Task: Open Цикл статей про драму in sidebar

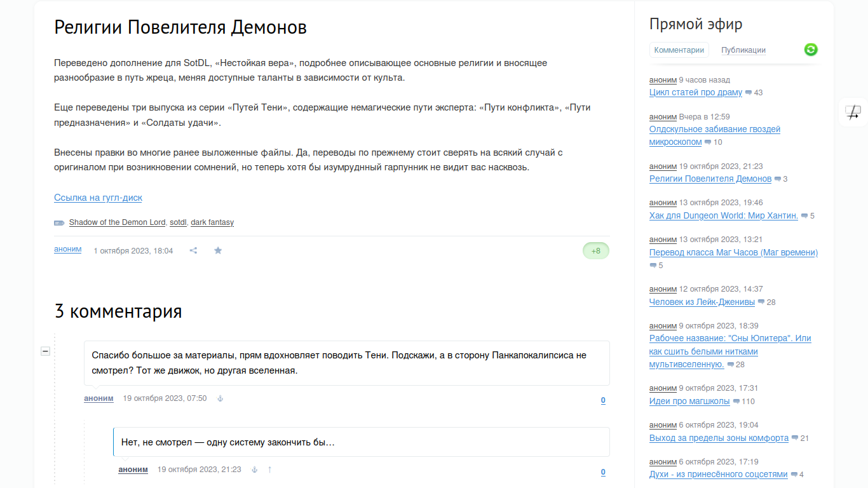Action: (696, 92)
